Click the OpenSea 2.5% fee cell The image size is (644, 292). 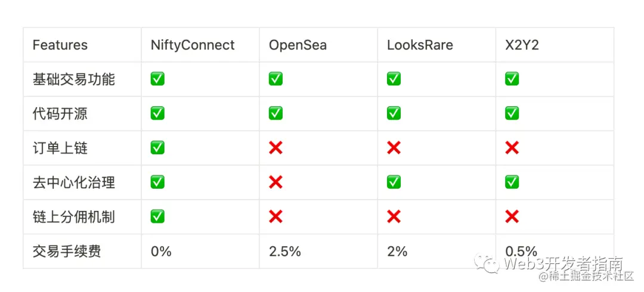[x=285, y=251]
